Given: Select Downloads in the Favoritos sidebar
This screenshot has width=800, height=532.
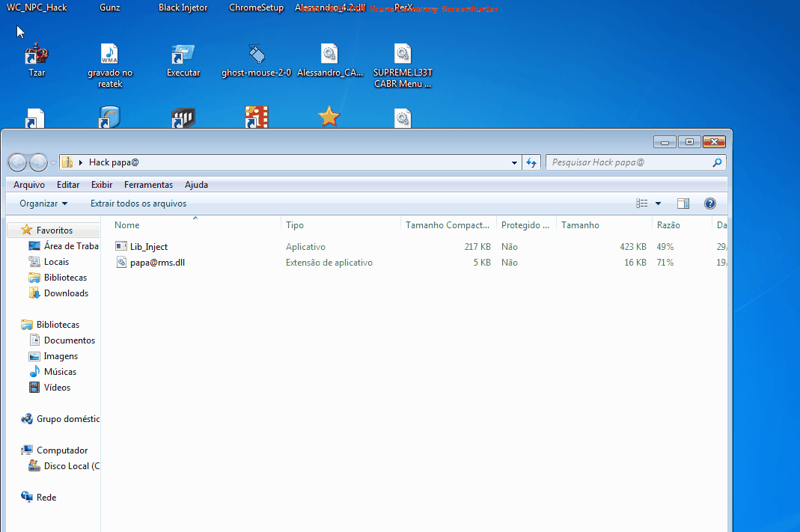Looking at the screenshot, I should coord(67,293).
